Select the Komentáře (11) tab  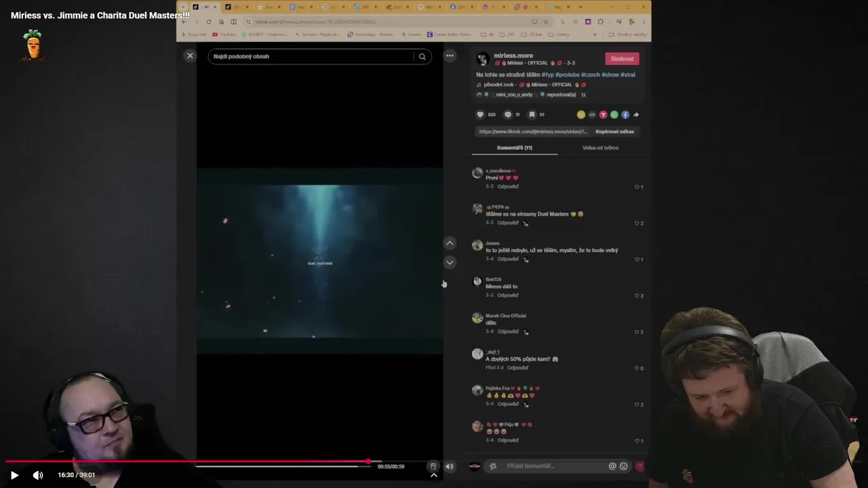515,148
